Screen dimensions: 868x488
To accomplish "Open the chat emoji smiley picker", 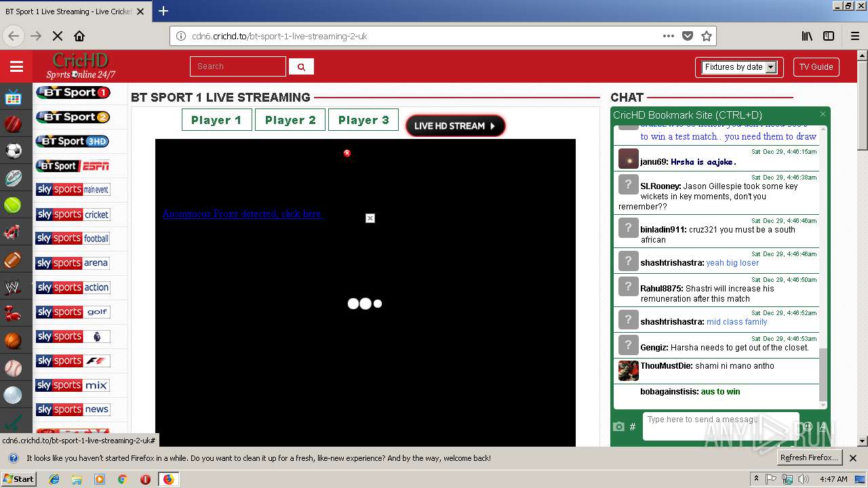I will (808, 426).
